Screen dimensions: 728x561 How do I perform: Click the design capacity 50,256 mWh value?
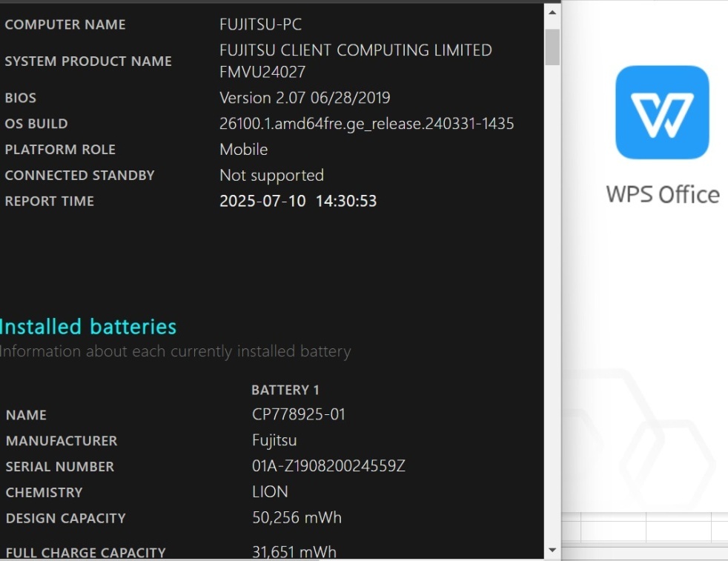click(297, 517)
